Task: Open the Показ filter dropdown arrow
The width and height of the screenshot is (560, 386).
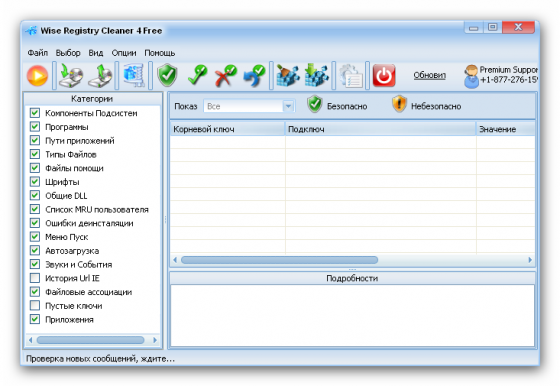Action: point(288,106)
